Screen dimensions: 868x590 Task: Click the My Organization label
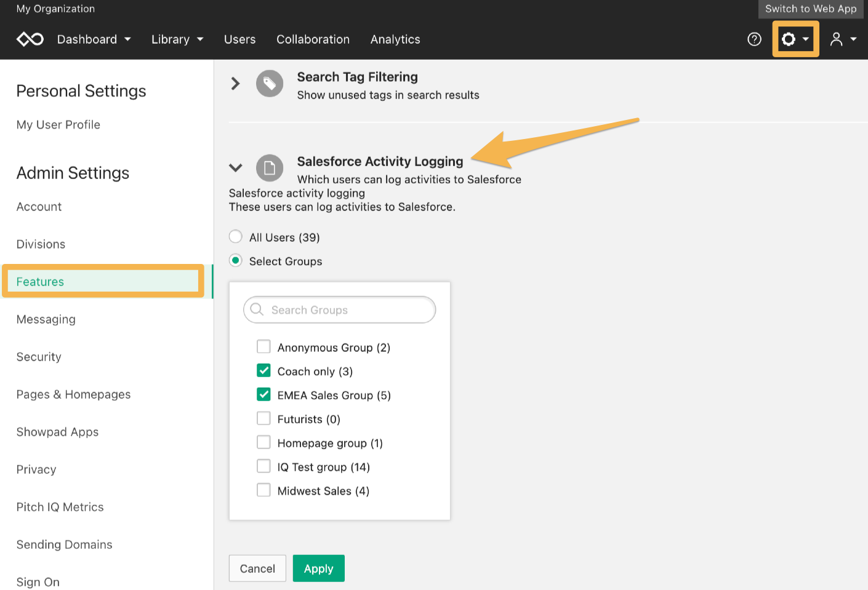pos(56,9)
